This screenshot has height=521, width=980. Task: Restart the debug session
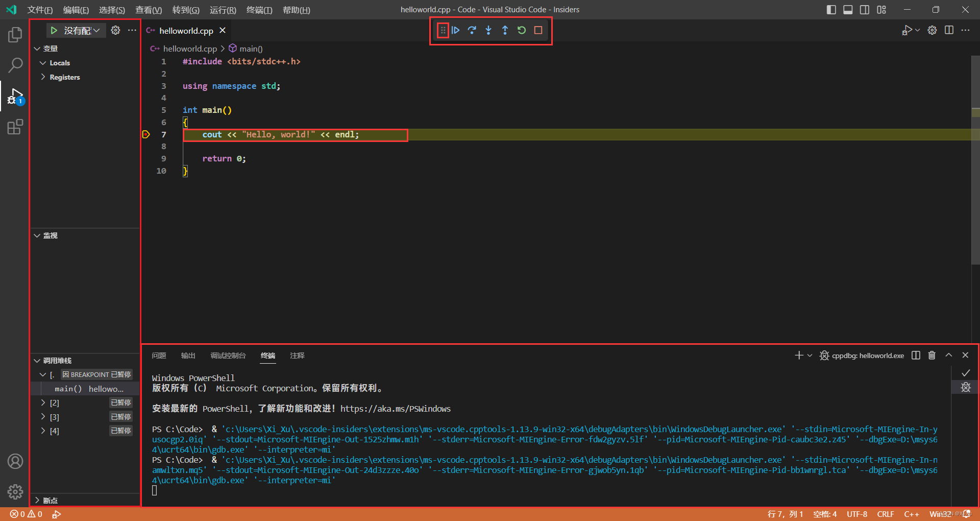(521, 30)
